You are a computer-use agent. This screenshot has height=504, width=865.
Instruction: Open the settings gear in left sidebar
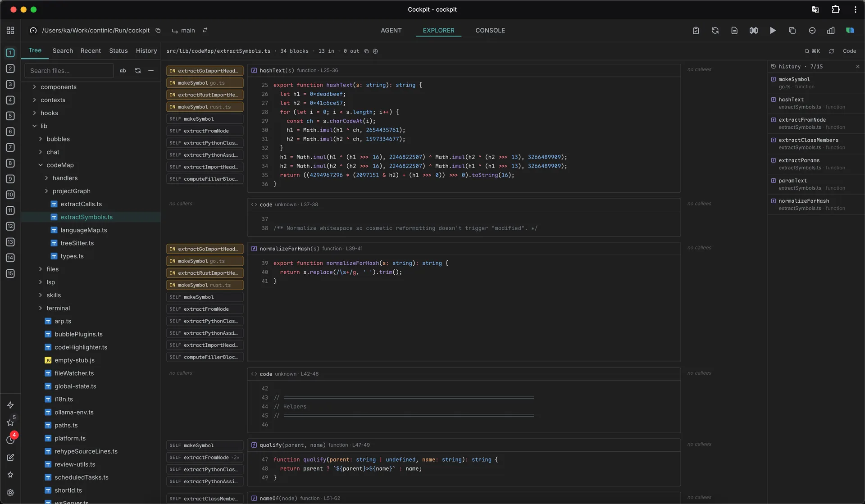point(10,493)
